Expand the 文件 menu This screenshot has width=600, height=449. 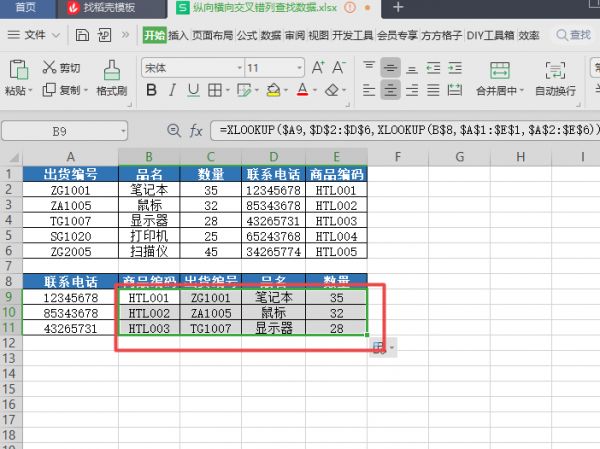click(x=34, y=35)
